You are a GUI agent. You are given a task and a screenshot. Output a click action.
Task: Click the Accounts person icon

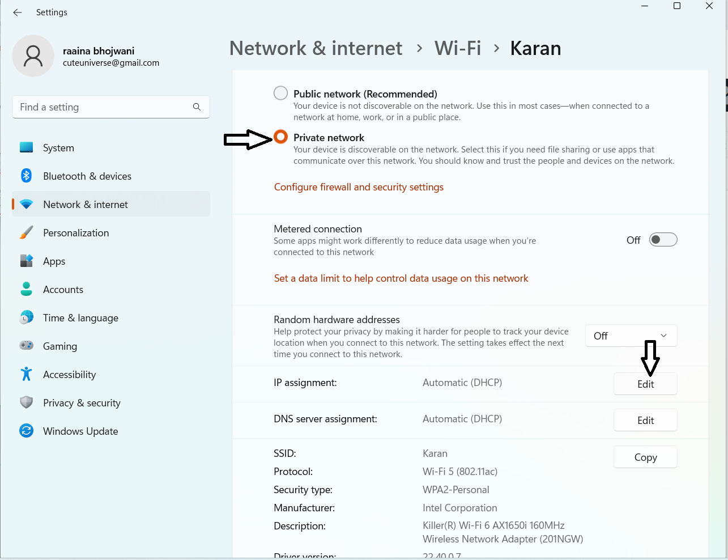(x=27, y=289)
